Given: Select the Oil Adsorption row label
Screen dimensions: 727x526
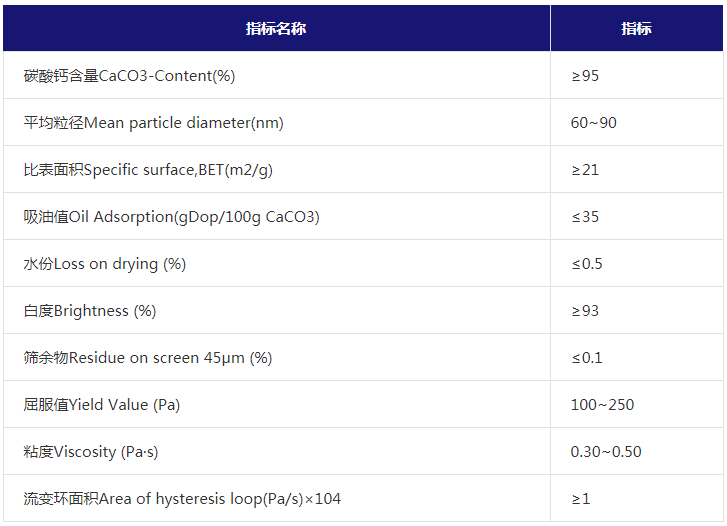Looking at the screenshot, I should pyautogui.click(x=171, y=217).
